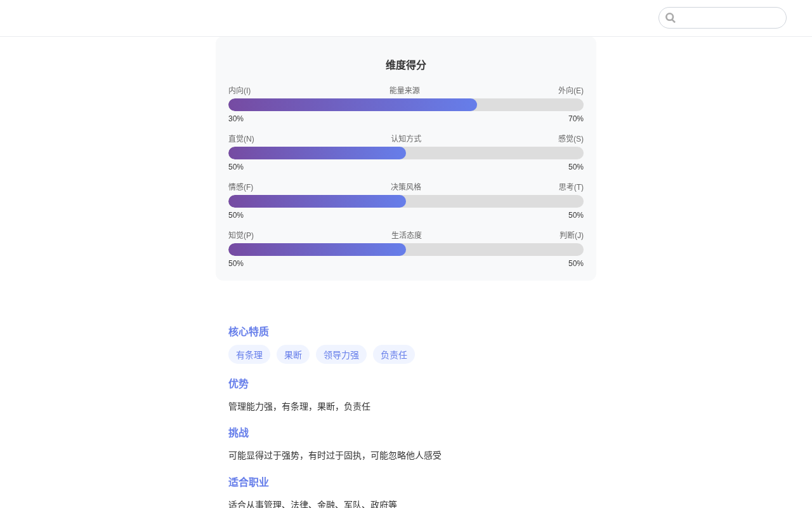Select the 有条理 trait tag

point(249,354)
